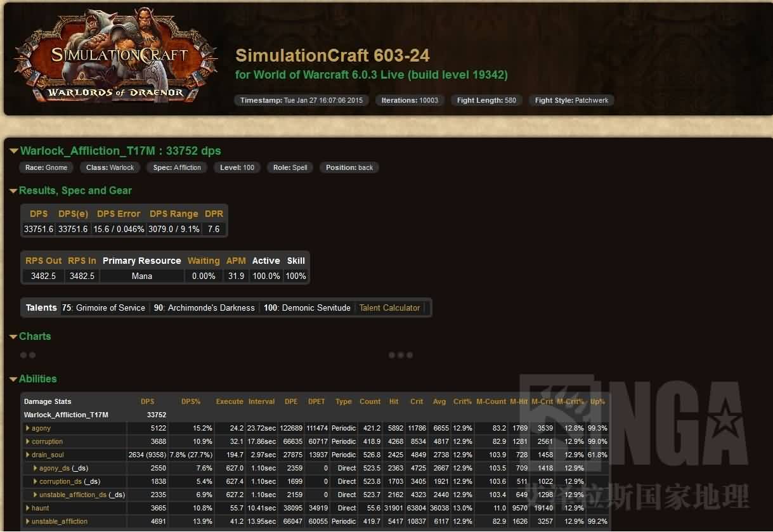Sort abilities by Up% column
773x532 pixels.
[x=598, y=402]
